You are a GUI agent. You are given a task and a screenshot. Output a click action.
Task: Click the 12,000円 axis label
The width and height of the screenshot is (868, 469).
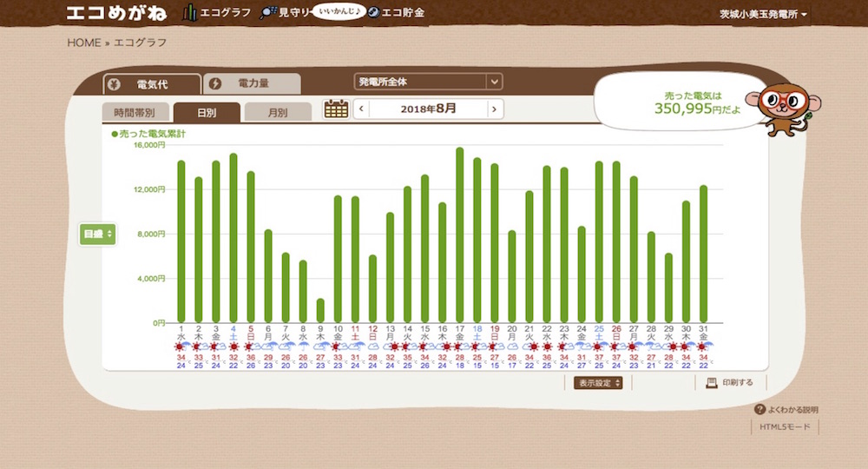[x=149, y=189]
